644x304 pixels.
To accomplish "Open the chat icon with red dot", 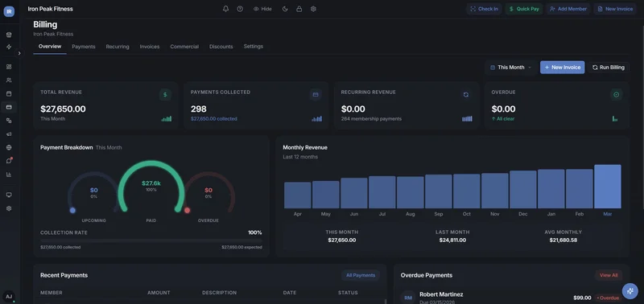I will click(9, 161).
